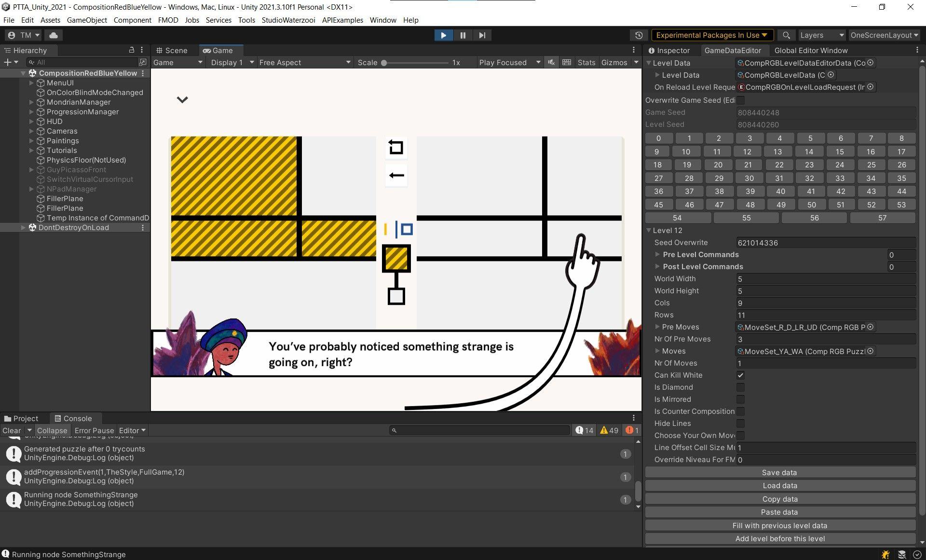This screenshot has width=926, height=560.
Task: Click the Pause button in toolbar
Action: [x=463, y=35]
